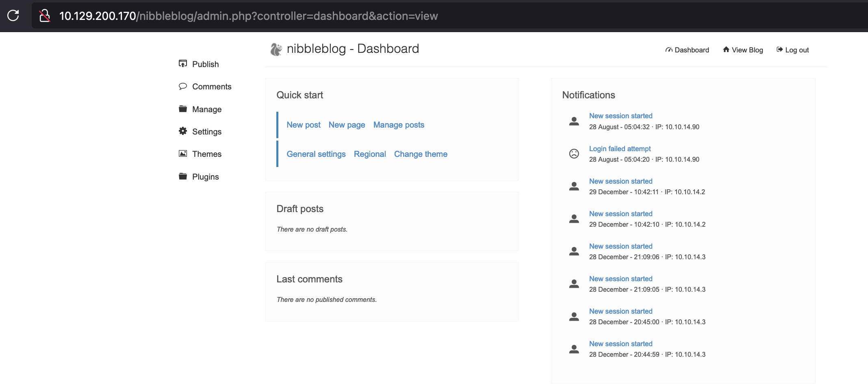Click 'New session started' above 28 December 20:45:00
The height and width of the screenshot is (386, 868).
[x=621, y=311]
